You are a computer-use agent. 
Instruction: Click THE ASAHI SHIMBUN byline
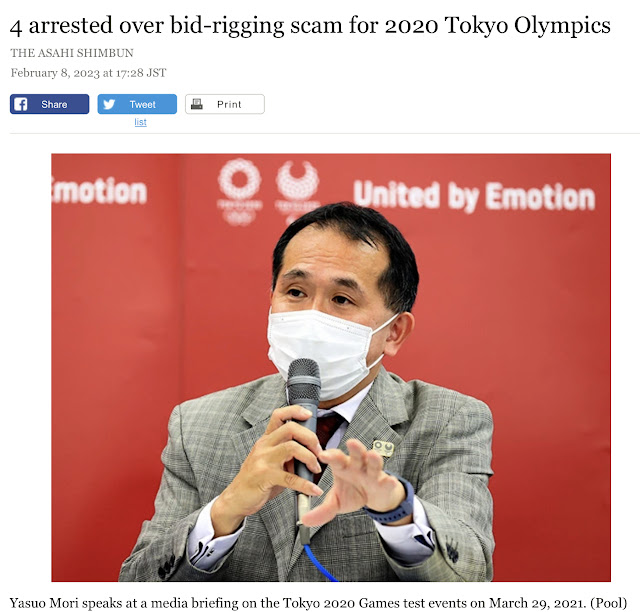click(72, 53)
